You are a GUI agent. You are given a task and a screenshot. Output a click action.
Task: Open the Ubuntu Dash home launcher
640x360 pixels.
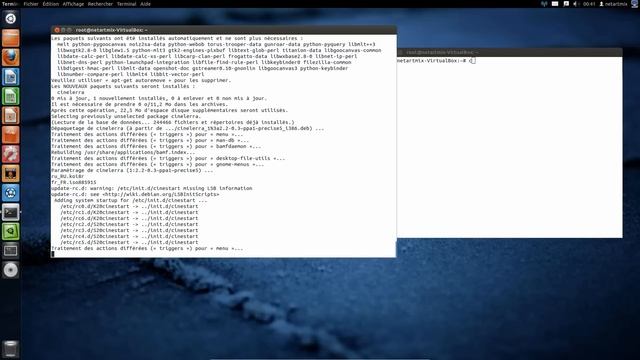[x=11, y=18]
